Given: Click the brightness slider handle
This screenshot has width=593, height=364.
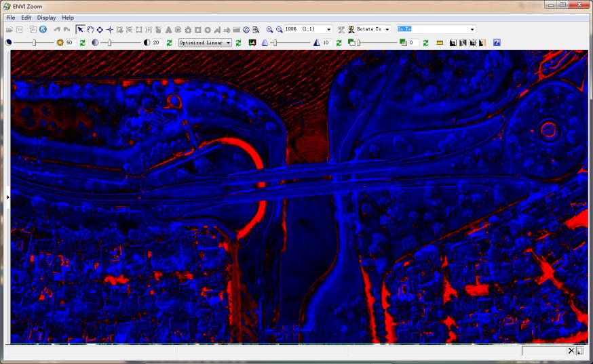Looking at the screenshot, I should (x=34, y=43).
